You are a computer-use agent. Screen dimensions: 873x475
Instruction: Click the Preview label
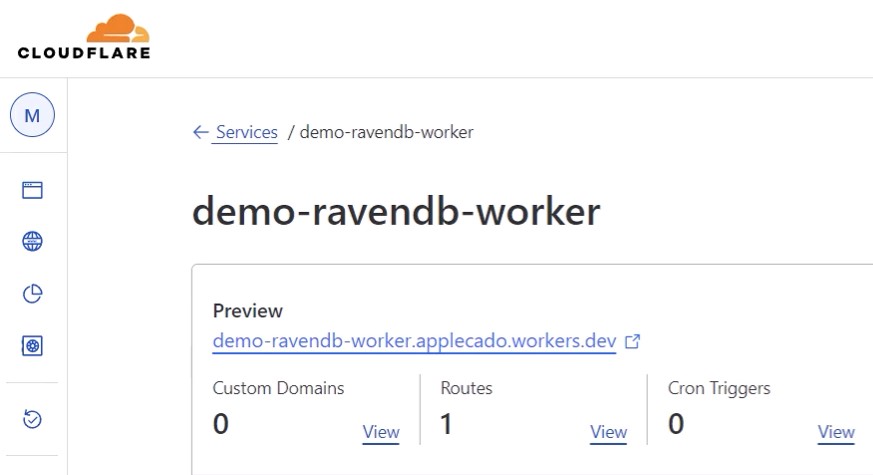tap(248, 311)
